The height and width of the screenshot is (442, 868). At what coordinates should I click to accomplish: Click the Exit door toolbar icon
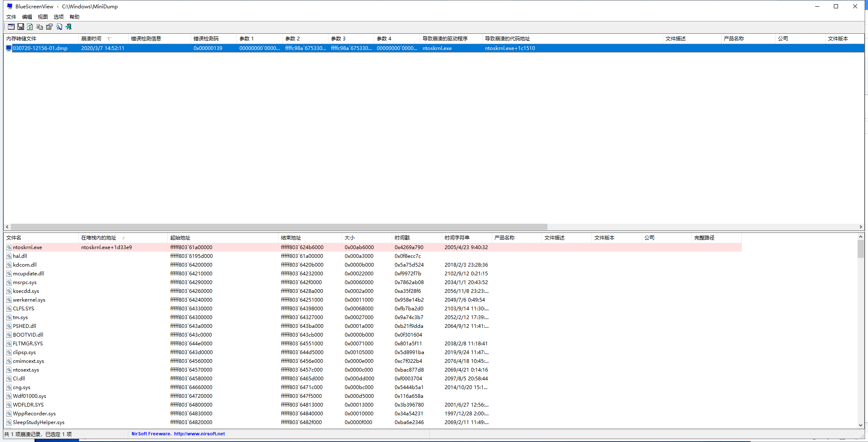click(68, 26)
